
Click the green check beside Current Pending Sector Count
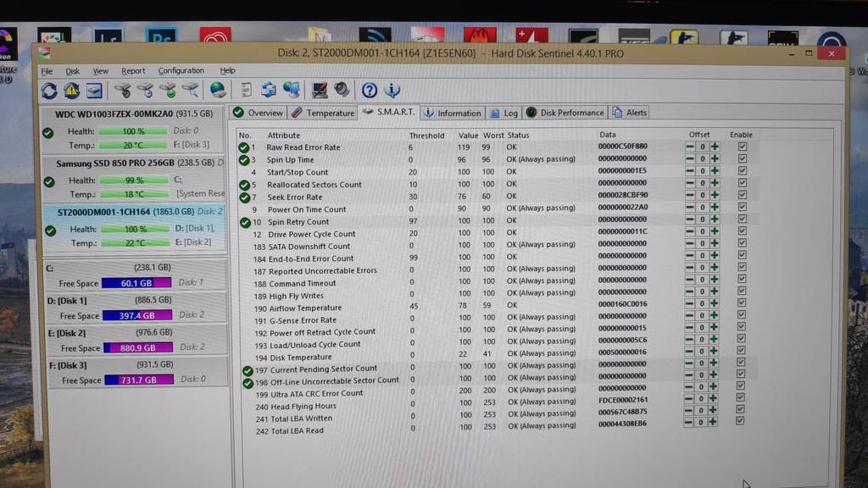click(248, 370)
